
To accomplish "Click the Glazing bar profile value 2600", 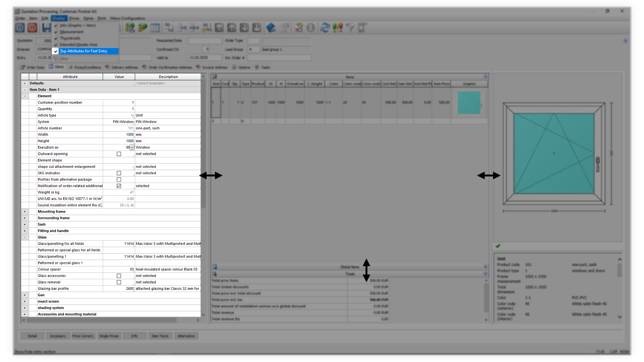I will [x=119, y=289].
